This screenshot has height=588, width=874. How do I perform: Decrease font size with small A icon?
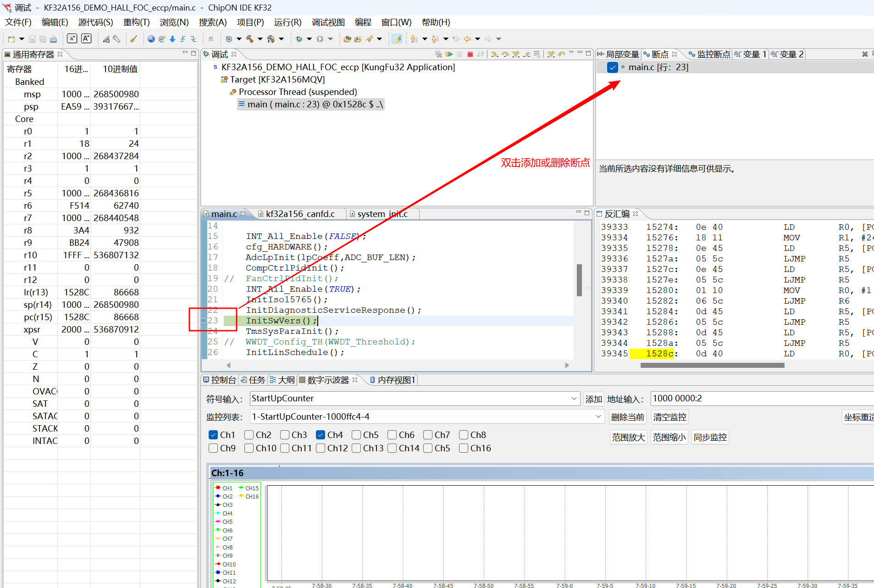point(72,39)
